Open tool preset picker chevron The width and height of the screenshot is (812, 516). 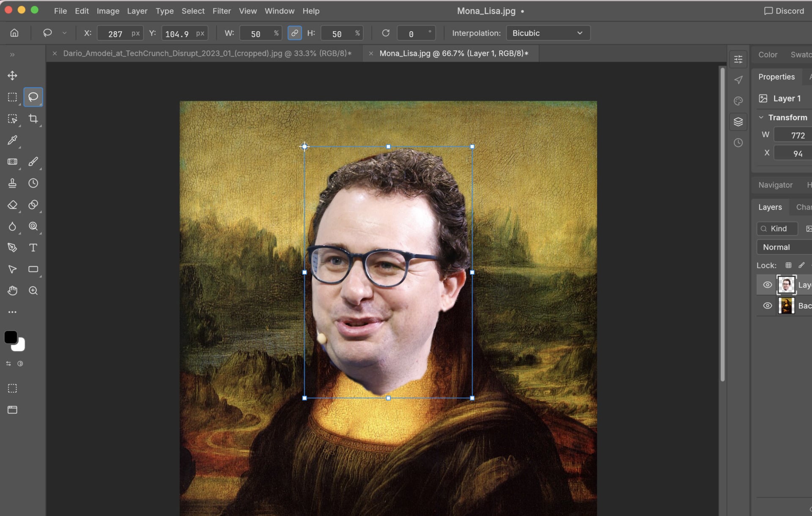pos(64,33)
